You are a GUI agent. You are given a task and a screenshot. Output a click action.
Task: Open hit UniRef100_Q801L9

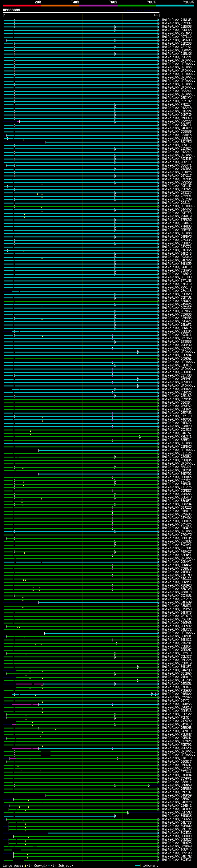point(177,162)
